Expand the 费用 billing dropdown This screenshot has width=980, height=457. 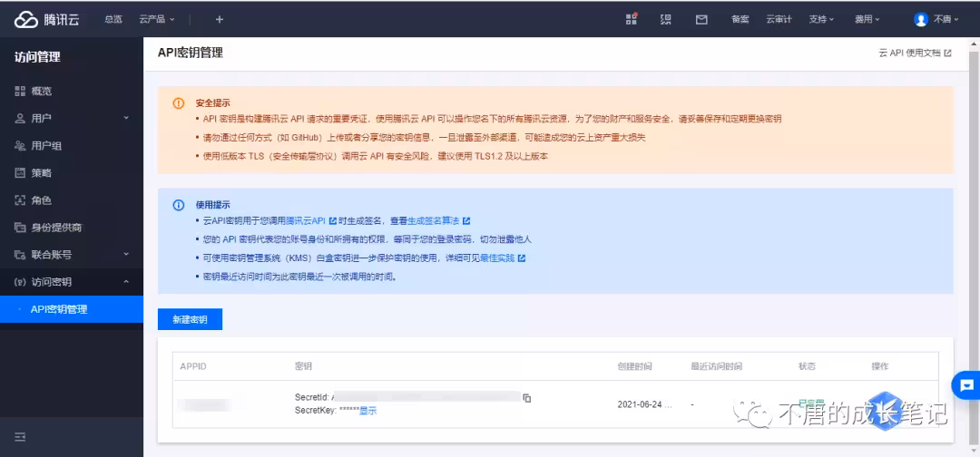point(867,19)
